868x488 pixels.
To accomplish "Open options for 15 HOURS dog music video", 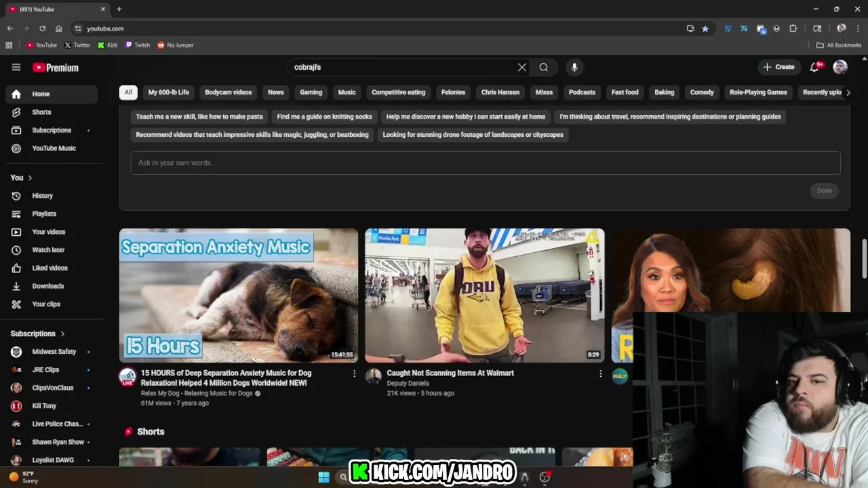I will coord(354,373).
